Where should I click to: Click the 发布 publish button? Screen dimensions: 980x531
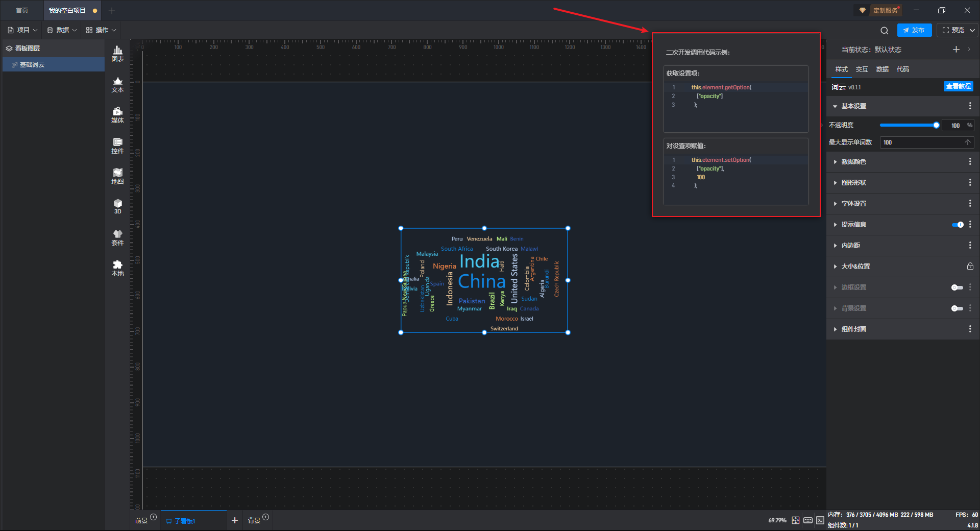pos(914,30)
